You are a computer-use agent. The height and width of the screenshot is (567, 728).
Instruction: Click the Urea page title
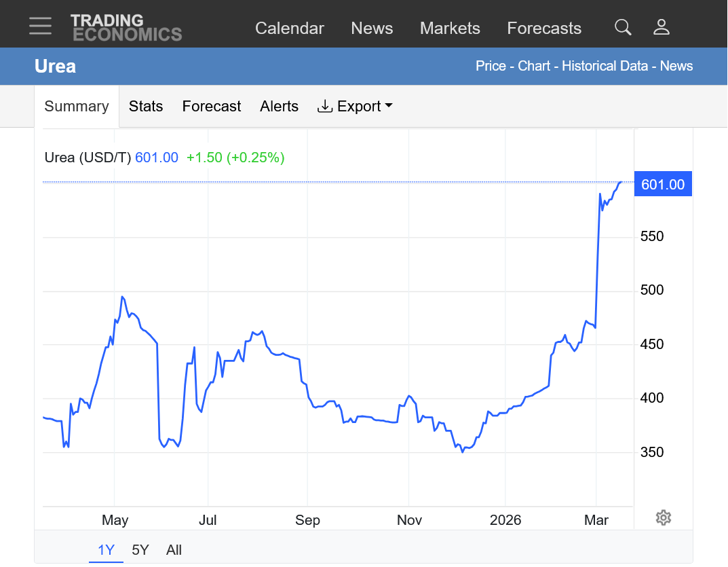click(x=55, y=67)
